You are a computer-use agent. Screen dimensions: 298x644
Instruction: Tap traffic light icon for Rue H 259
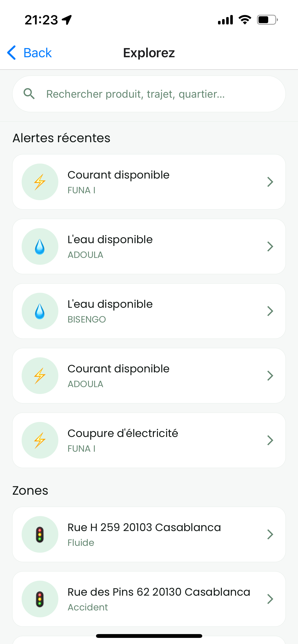point(40,534)
